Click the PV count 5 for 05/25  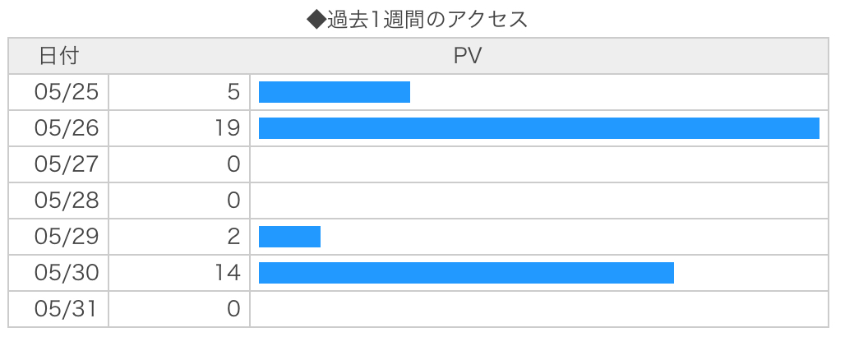click(x=233, y=92)
